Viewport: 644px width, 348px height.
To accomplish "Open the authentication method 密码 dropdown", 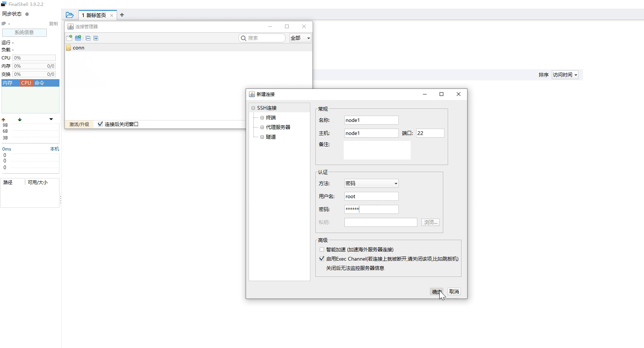I will [x=395, y=183].
